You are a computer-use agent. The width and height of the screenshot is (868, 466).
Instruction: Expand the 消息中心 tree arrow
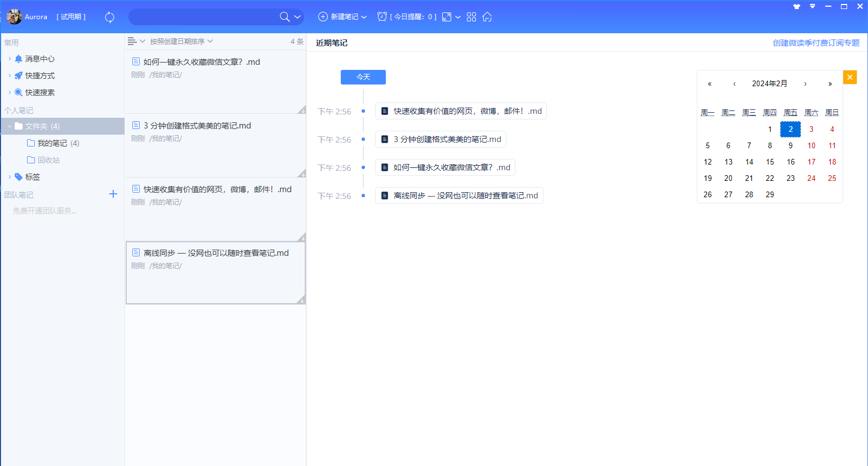pos(10,59)
